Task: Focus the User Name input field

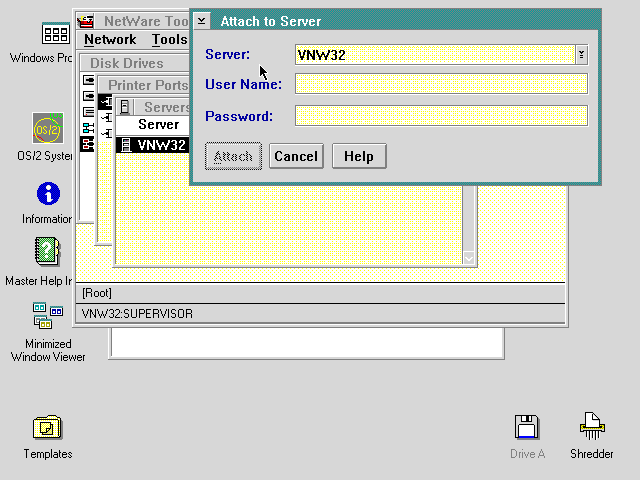Action: click(x=441, y=84)
